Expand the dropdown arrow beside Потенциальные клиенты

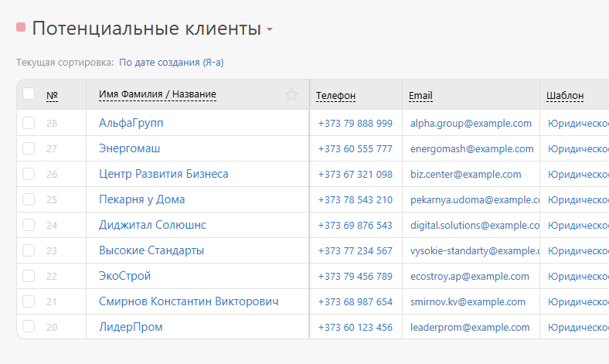[270, 29]
